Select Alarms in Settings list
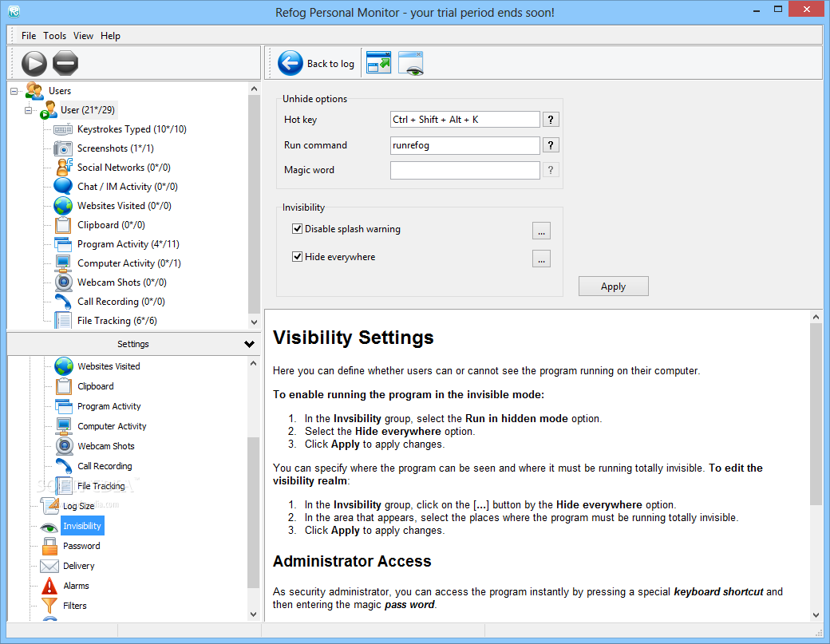Screen dimensions: 830x644 coord(77,586)
